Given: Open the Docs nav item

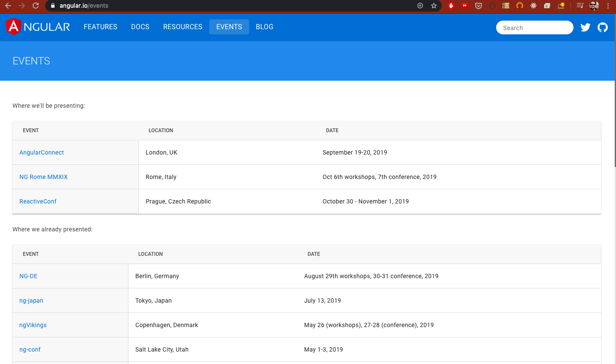Looking at the screenshot, I should pos(140,27).
